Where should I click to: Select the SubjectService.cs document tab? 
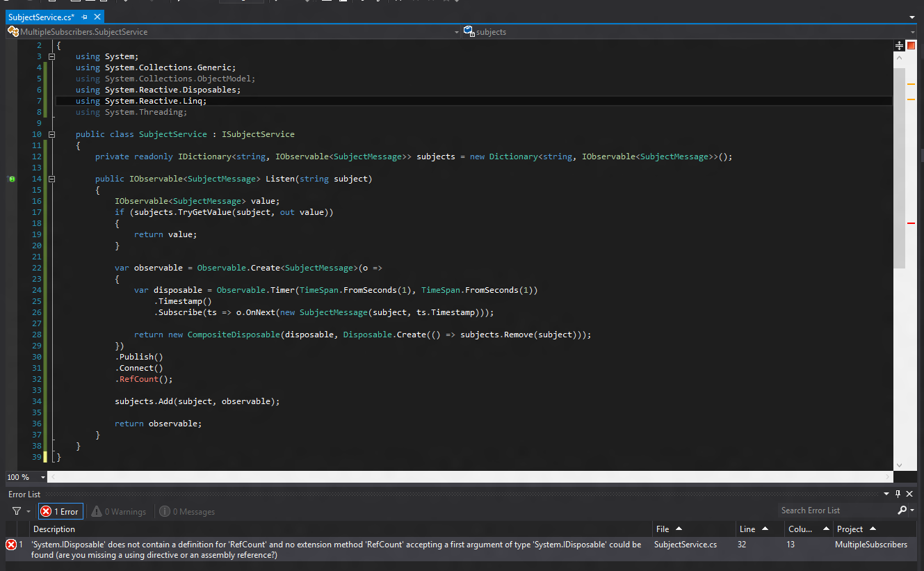41,17
